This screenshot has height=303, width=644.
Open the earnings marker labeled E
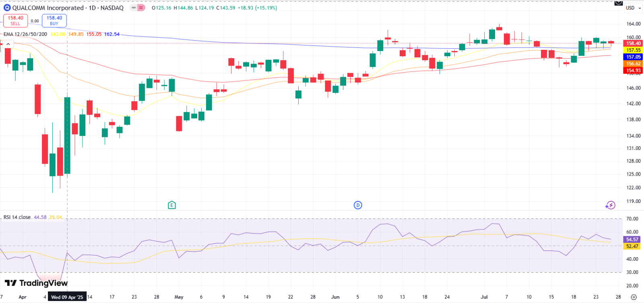coord(172,205)
